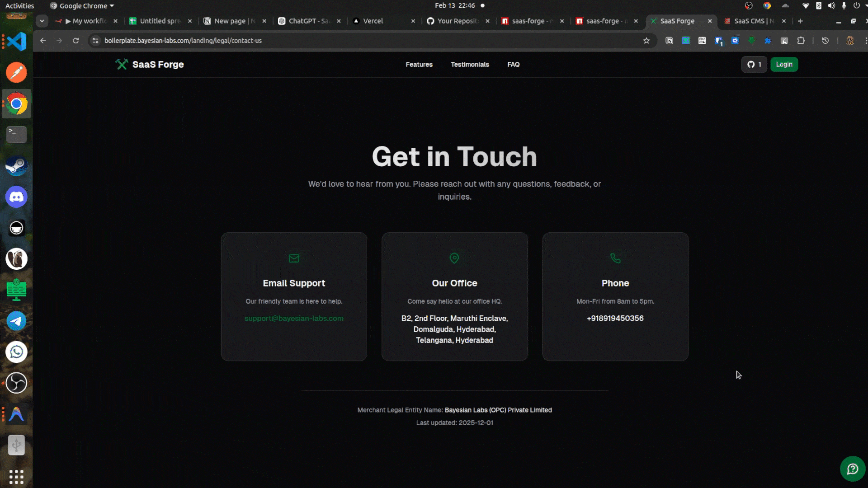The height and width of the screenshot is (488, 868).
Task: Bookmark page with the star icon
Action: tap(646, 41)
